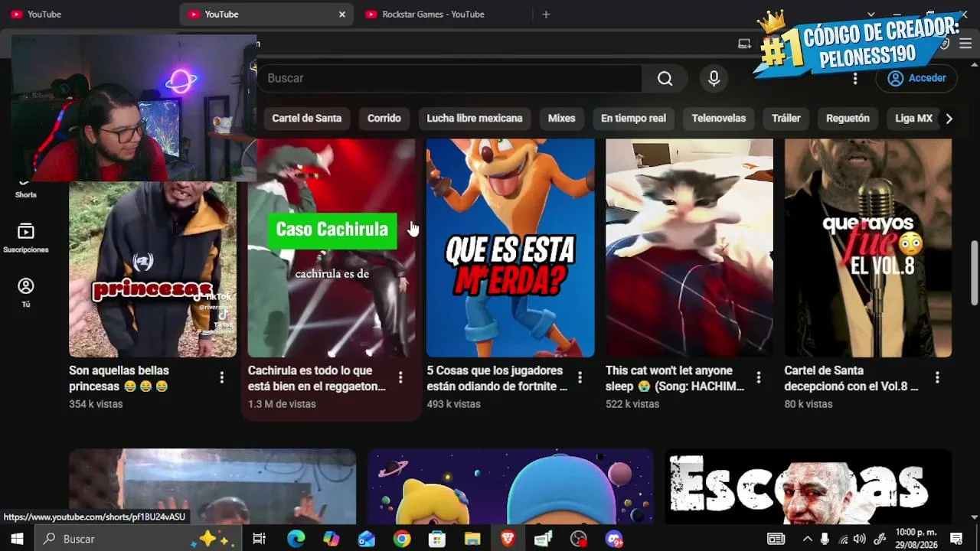Play the 'El Vol.8' microphone thumbnail
Viewport: 980px width, 551px height.
point(868,248)
